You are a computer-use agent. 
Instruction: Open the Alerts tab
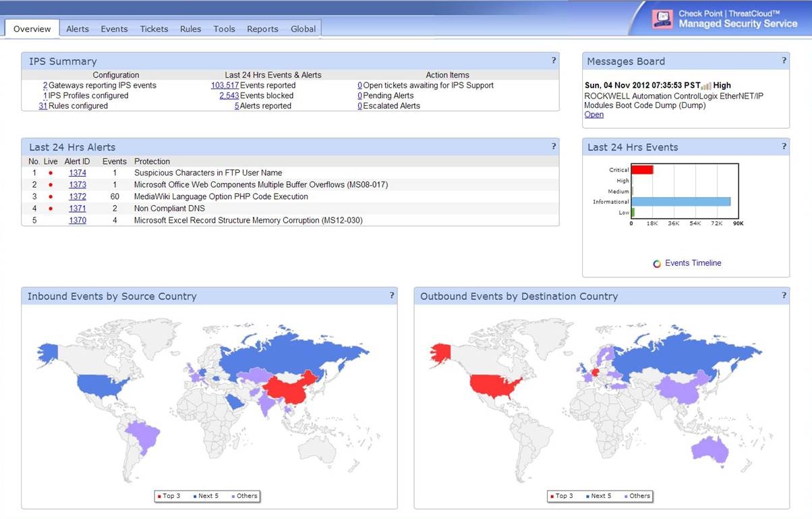[78, 29]
